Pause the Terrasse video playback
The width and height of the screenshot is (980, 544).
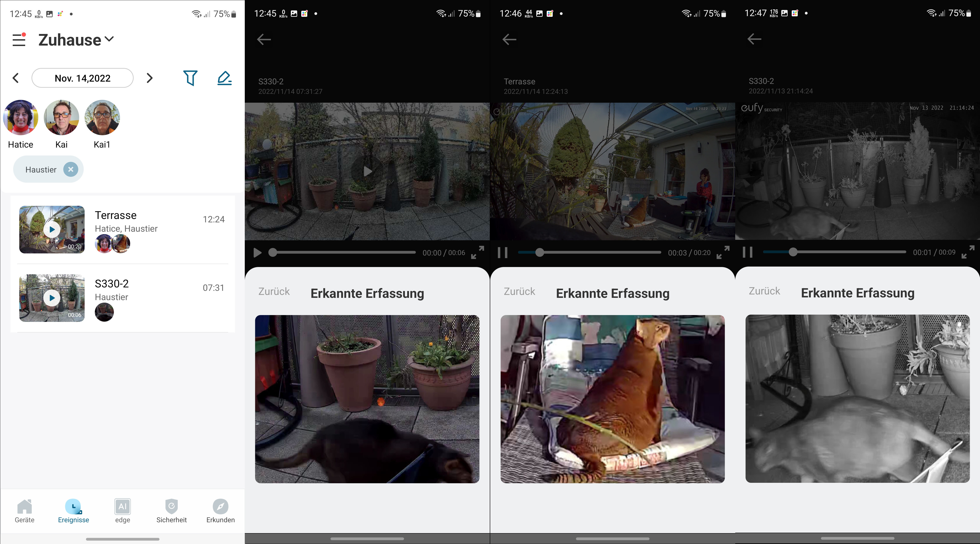tap(502, 253)
